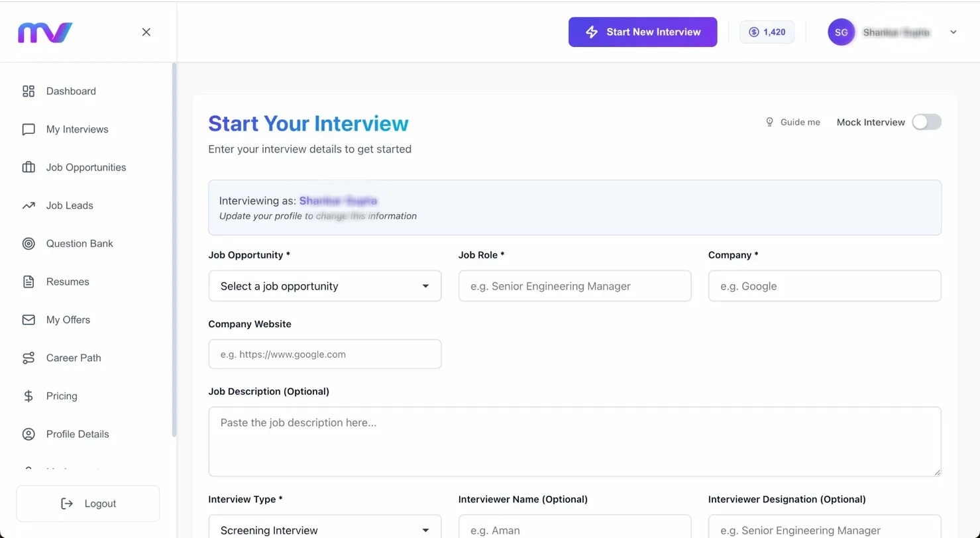
Task: Open My Offers via the envelope icon
Action: (x=28, y=319)
